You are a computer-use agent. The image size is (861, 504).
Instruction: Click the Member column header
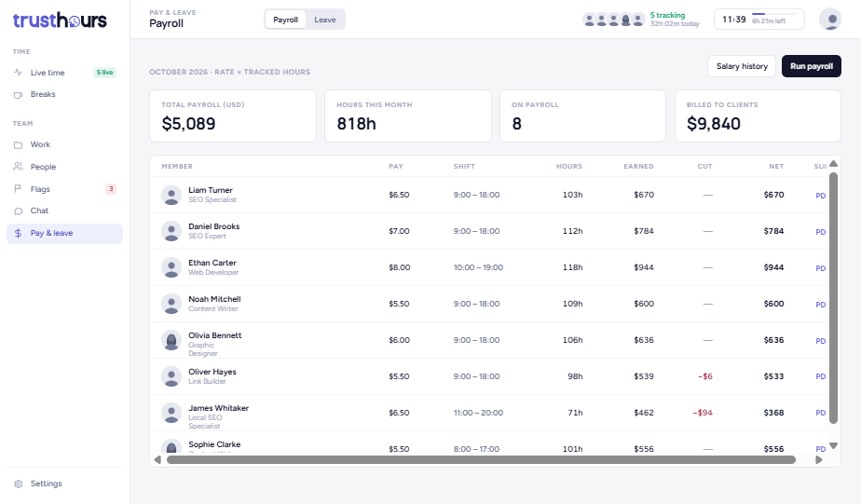(x=177, y=167)
